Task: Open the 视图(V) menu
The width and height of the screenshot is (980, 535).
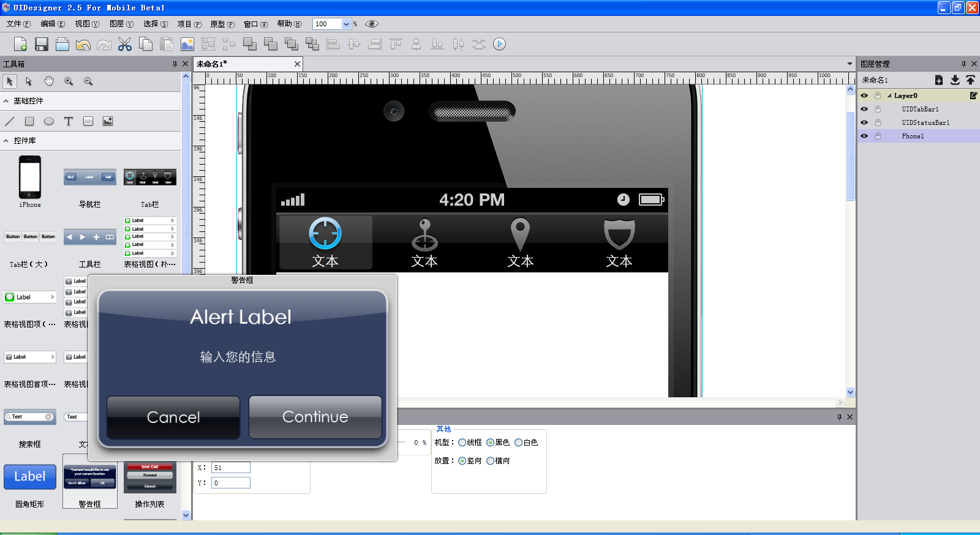Action: (x=87, y=24)
